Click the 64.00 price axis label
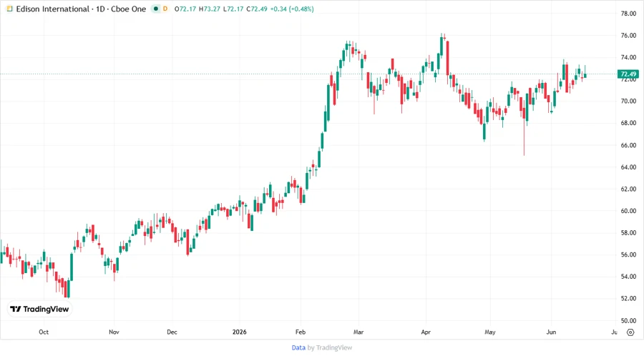The height and width of the screenshot is (356, 644). pyautogui.click(x=628, y=167)
